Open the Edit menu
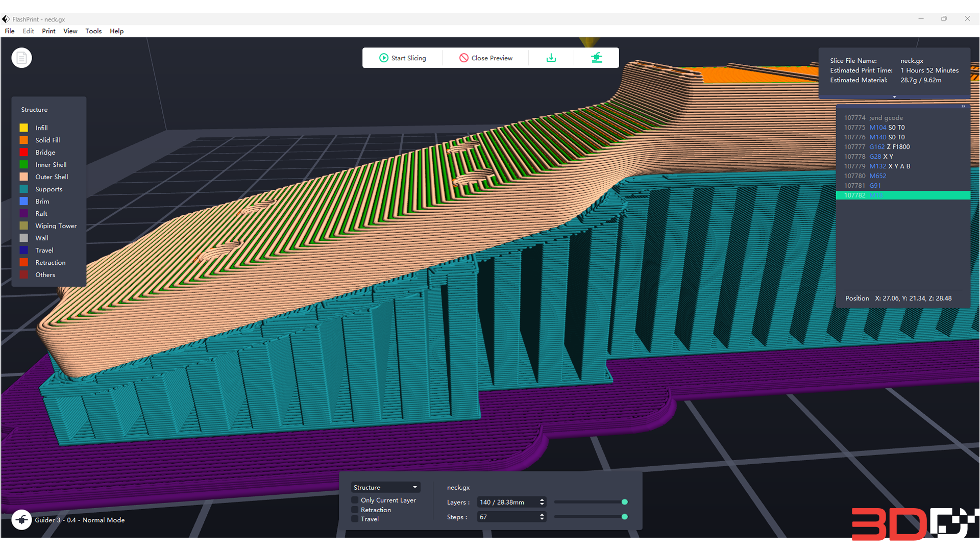 28,31
